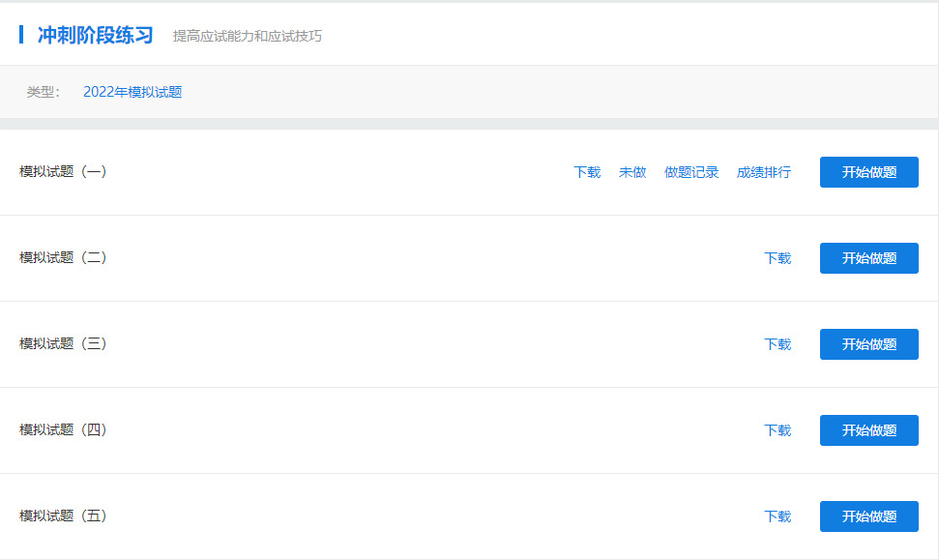Hit 开始做题 for 模拟试题（五）
The image size is (939, 560).
coord(868,516)
